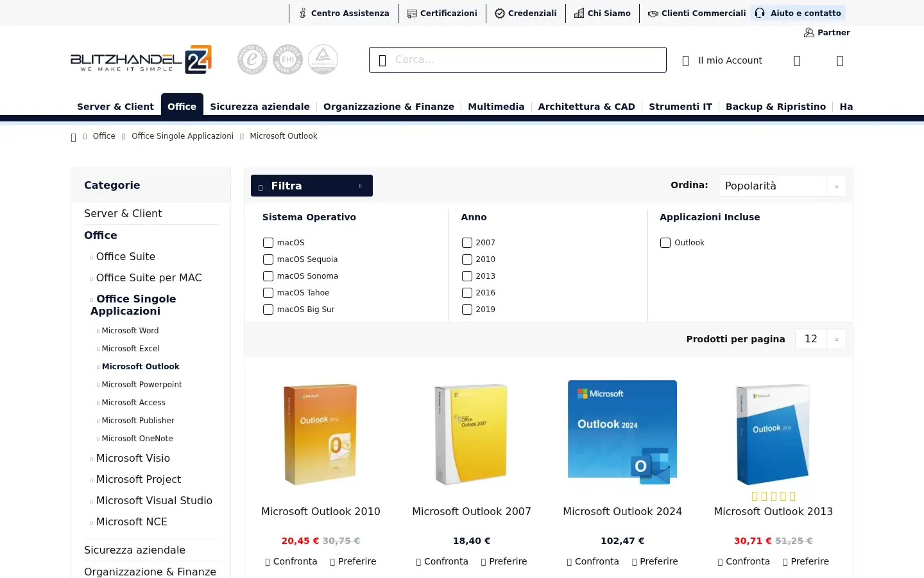Click the Credenziali badge icon
The image size is (924, 578).
click(500, 13)
